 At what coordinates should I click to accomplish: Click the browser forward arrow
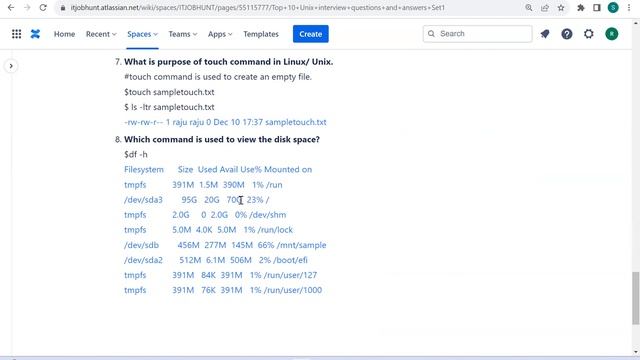(x=27, y=8)
